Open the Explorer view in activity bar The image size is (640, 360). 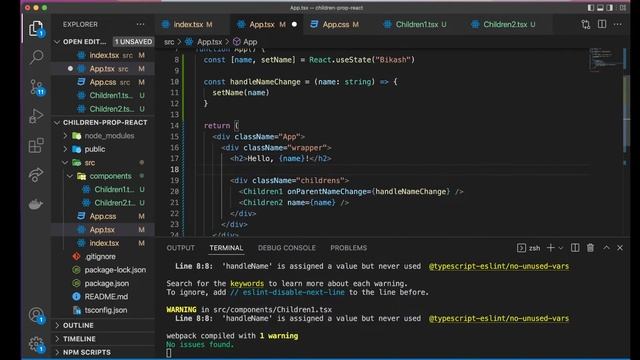point(36,29)
